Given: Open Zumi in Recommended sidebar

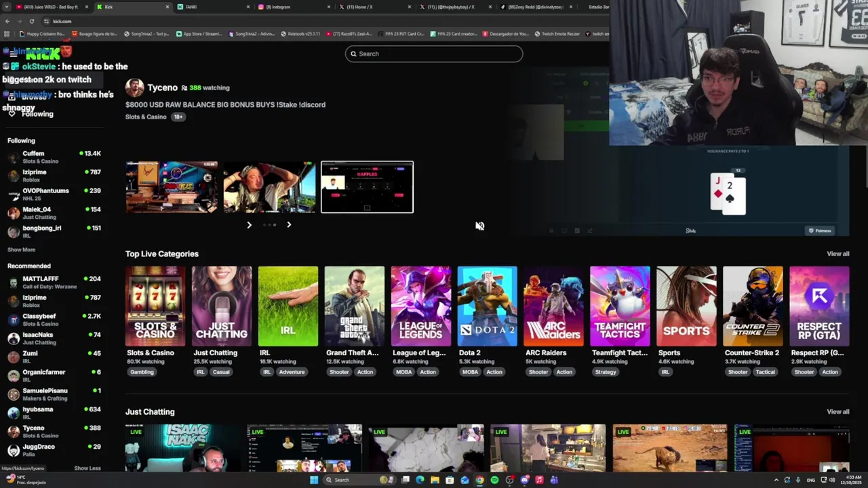Looking at the screenshot, I should click(54, 357).
